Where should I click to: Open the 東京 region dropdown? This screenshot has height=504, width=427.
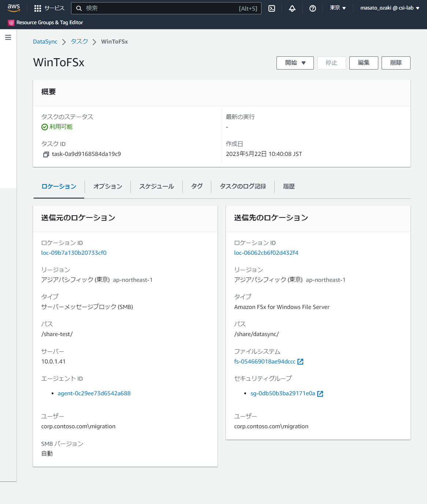point(338,8)
